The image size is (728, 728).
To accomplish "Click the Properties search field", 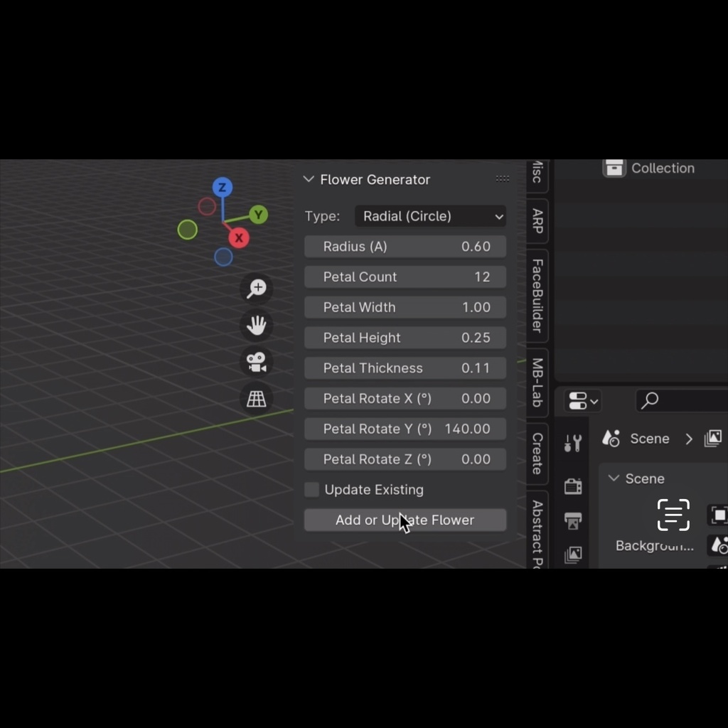I will point(682,400).
